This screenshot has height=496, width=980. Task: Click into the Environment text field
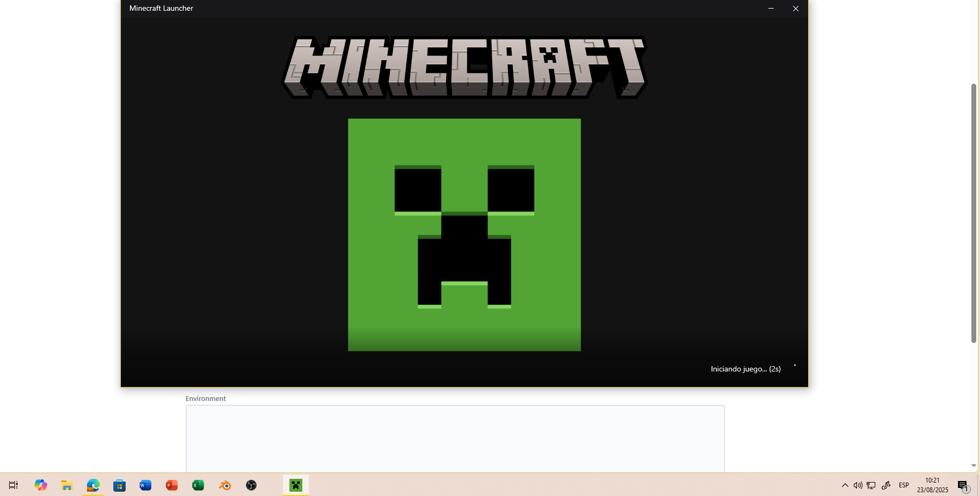[455, 439]
